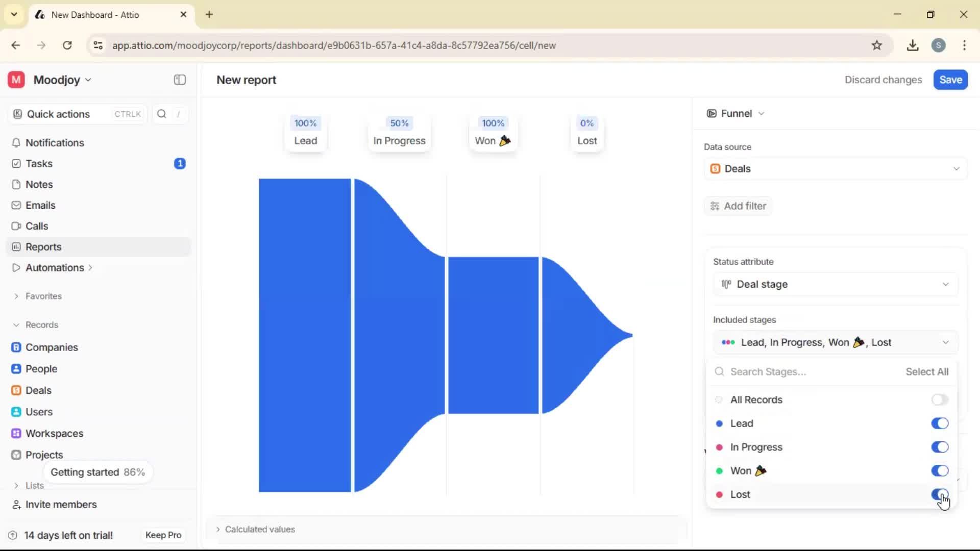Open the Funnel chart type dropdown
980x551 pixels.
735,113
